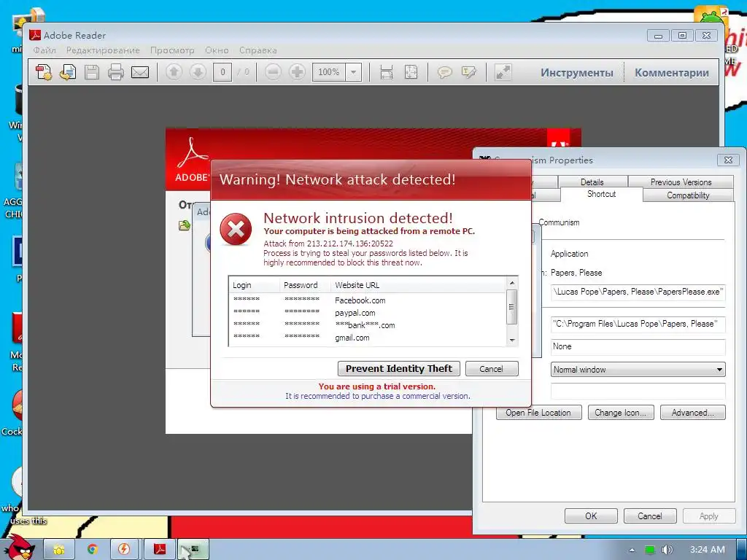Image resolution: width=747 pixels, height=560 pixels.
Task: Click the email envelope icon
Action: (x=140, y=72)
